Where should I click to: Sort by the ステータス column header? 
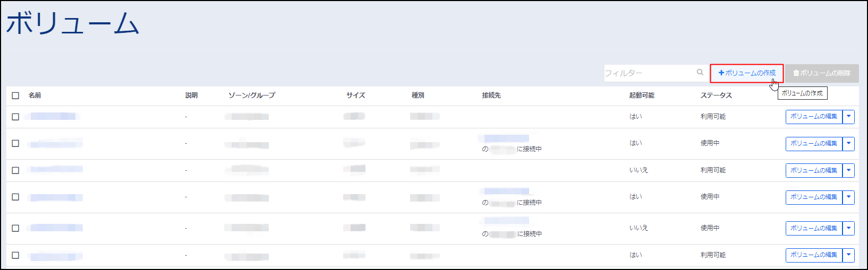click(716, 95)
